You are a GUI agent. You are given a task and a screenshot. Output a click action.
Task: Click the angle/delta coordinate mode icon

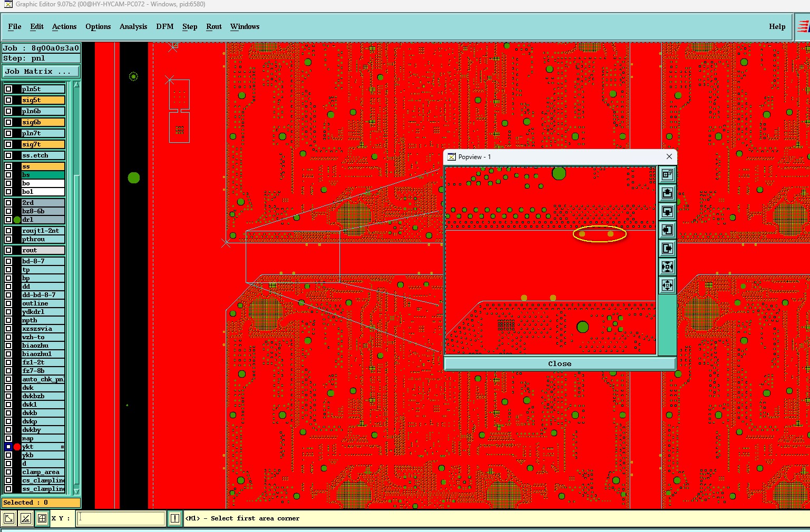pos(25,518)
